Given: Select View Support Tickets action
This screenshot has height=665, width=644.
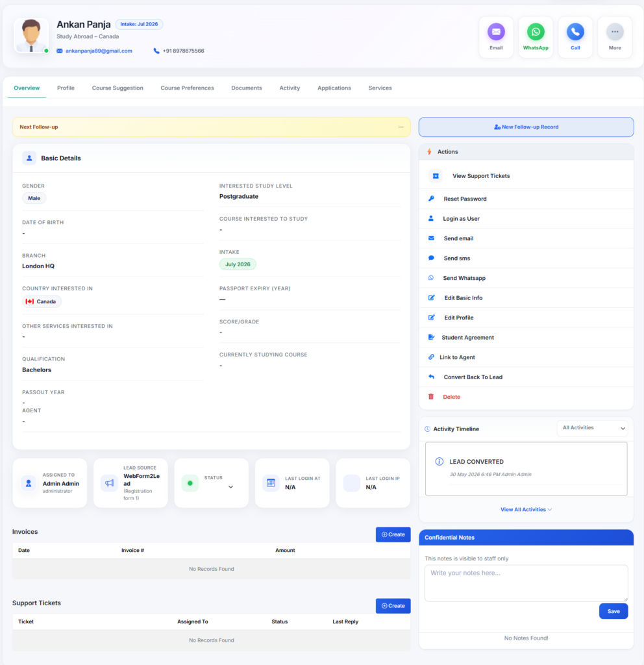Looking at the screenshot, I should point(526,176).
